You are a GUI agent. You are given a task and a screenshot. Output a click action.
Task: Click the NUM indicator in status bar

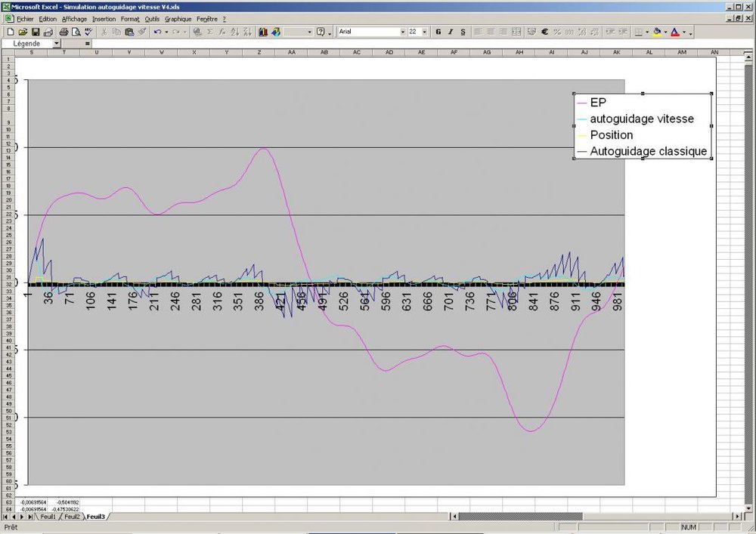coord(689,527)
